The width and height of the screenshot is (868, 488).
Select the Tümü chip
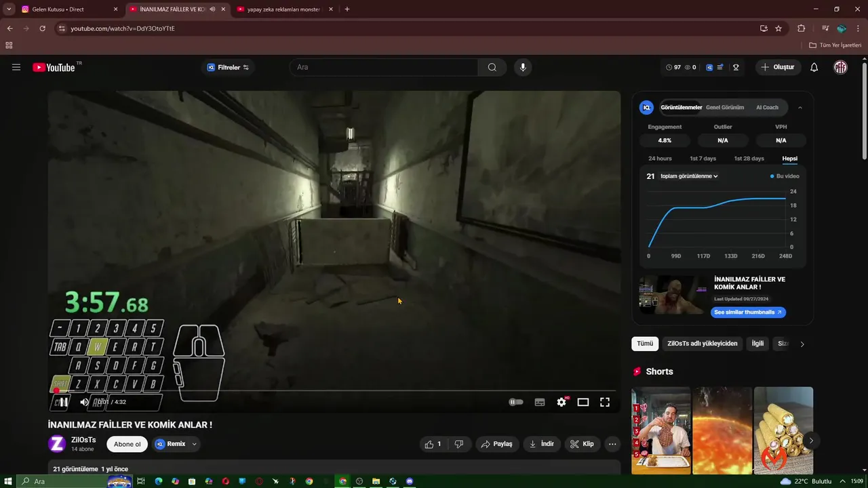(x=645, y=344)
